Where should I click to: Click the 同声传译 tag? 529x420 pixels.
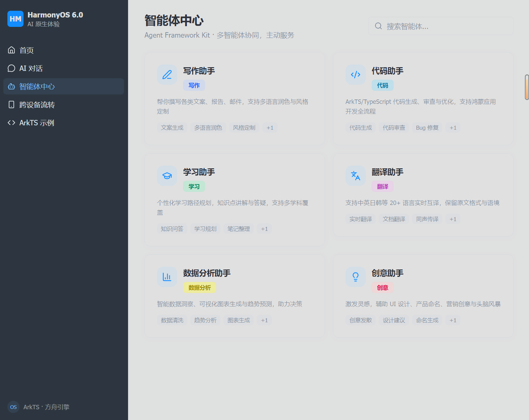click(x=427, y=219)
